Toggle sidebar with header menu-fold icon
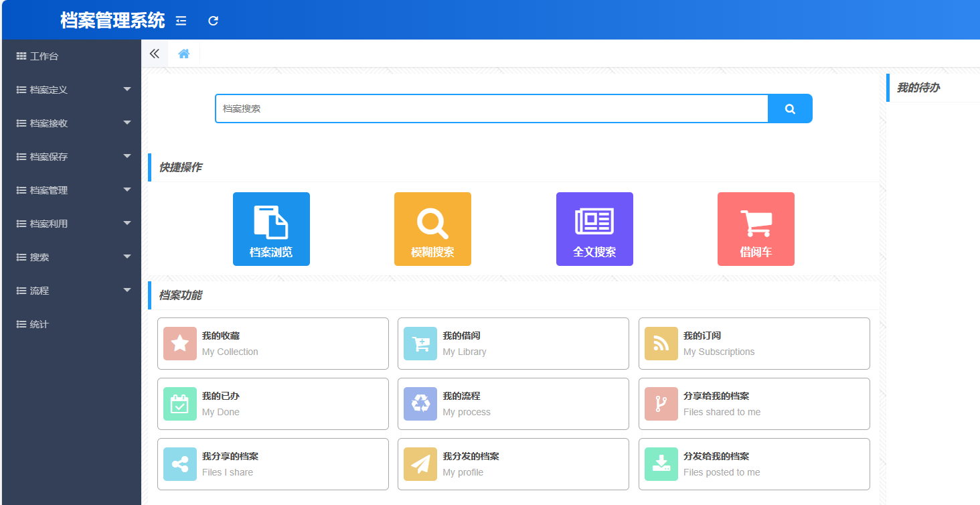Image resolution: width=980 pixels, height=505 pixels. coord(181,21)
